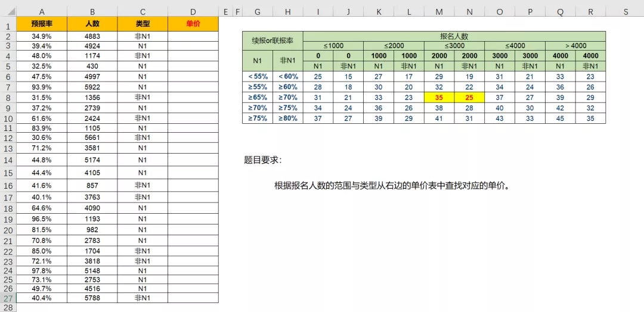Select the 报名人数 merged header cell
Viewport: 644px width, 312px height.
click(454, 36)
